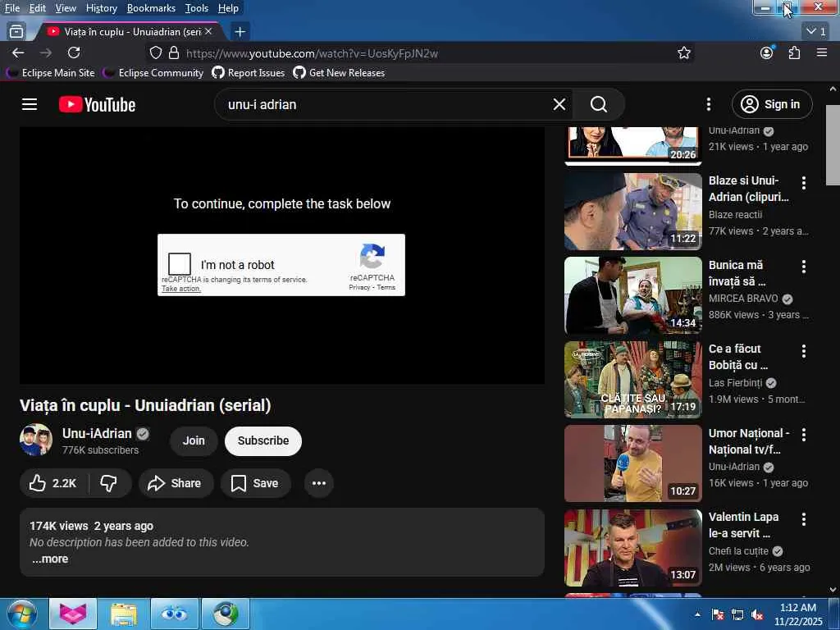Subscribe to Unu-iAdrian channel
The width and height of the screenshot is (840, 630).
click(263, 441)
